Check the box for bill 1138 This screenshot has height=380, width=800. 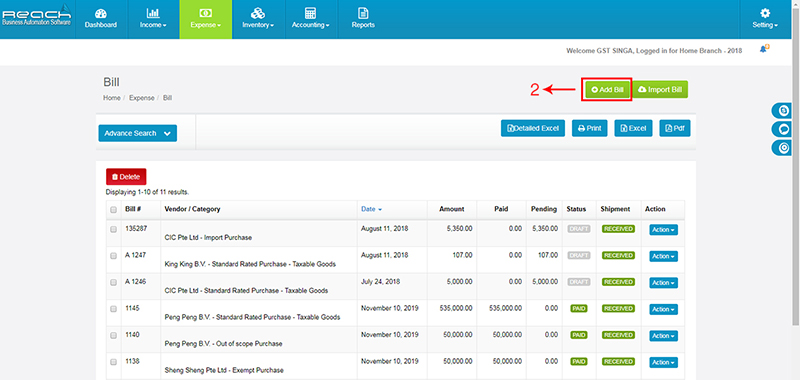pyautogui.click(x=113, y=362)
